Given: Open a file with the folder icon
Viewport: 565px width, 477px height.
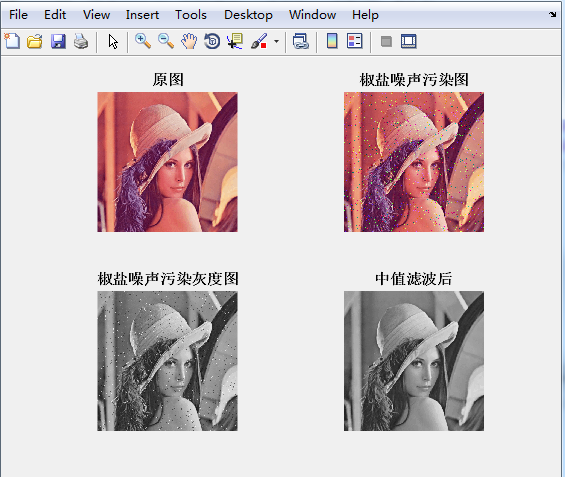Looking at the screenshot, I should click(35, 41).
